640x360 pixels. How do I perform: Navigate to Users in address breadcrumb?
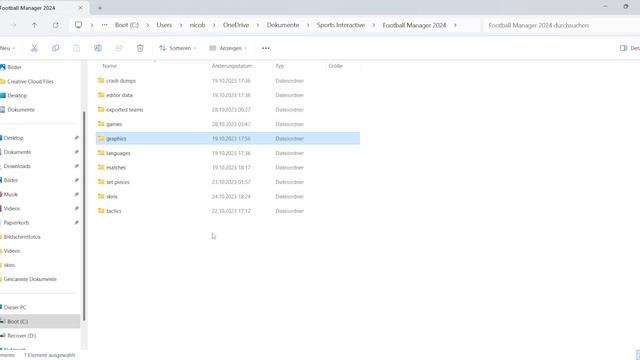[164, 25]
